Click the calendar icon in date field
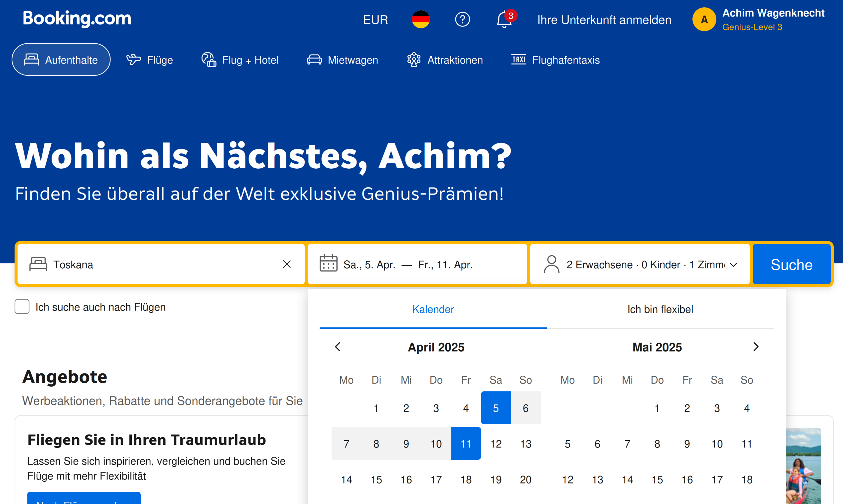Image resolution: width=843 pixels, height=504 pixels. click(x=328, y=263)
